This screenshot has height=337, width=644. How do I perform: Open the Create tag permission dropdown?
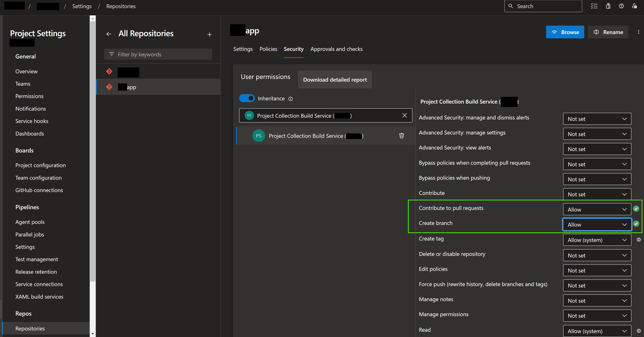click(x=597, y=240)
